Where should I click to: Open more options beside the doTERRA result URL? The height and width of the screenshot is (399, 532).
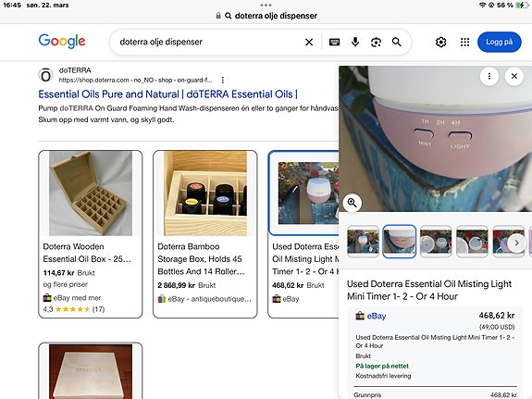coord(223,81)
